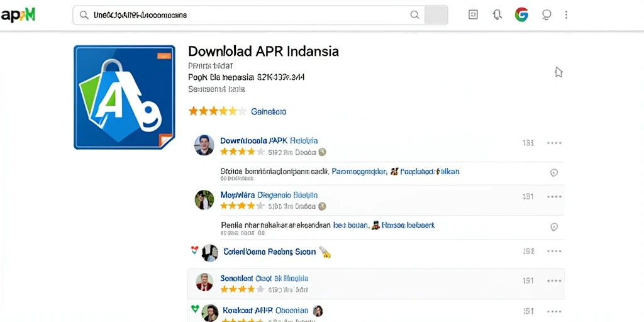Click the site logo in the header
644x322 pixels.
[x=18, y=15]
